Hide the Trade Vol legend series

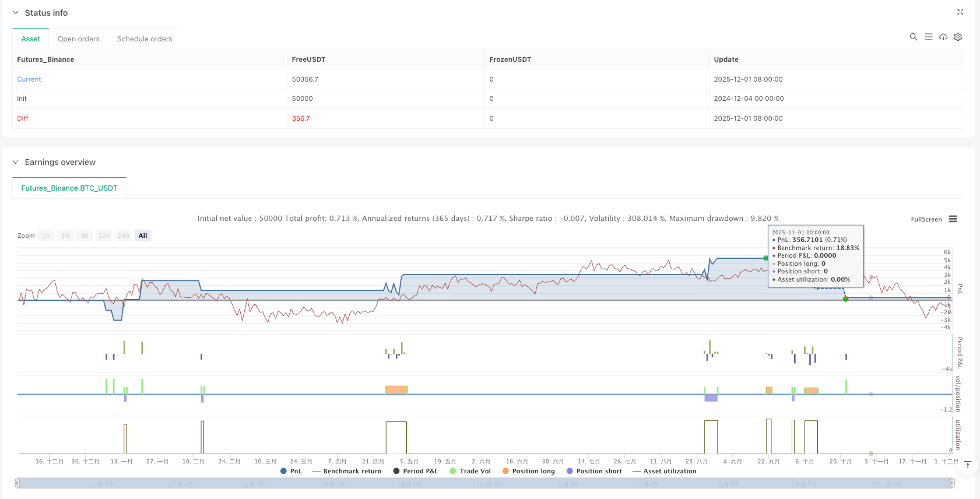coord(470,471)
